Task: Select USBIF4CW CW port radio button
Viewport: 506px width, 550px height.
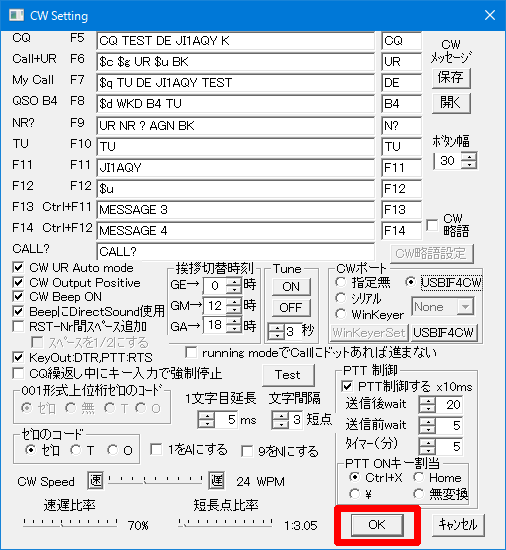Action: (x=410, y=282)
